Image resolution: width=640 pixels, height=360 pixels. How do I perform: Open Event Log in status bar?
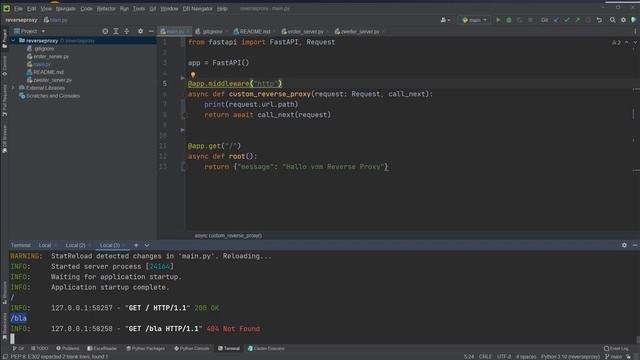click(x=616, y=349)
